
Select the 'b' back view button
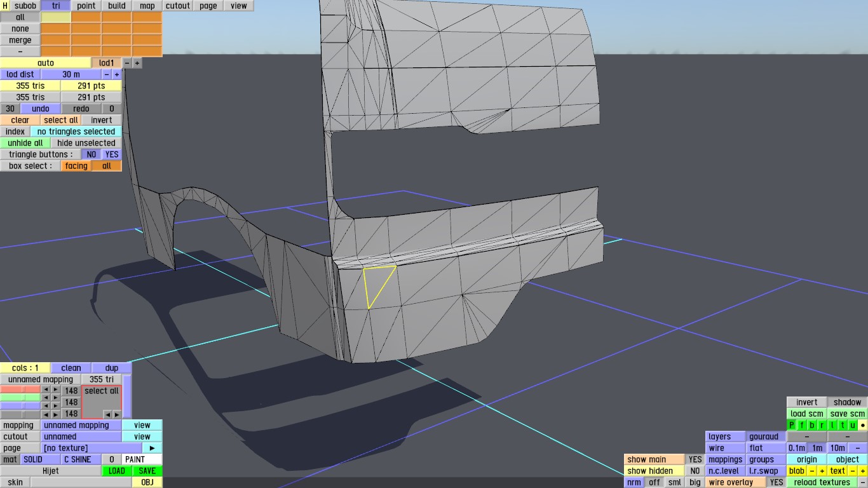pos(812,425)
